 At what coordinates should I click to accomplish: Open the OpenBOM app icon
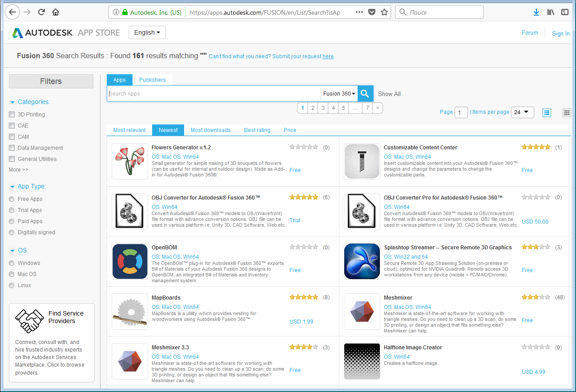pyautogui.click(x=130, y=261)
